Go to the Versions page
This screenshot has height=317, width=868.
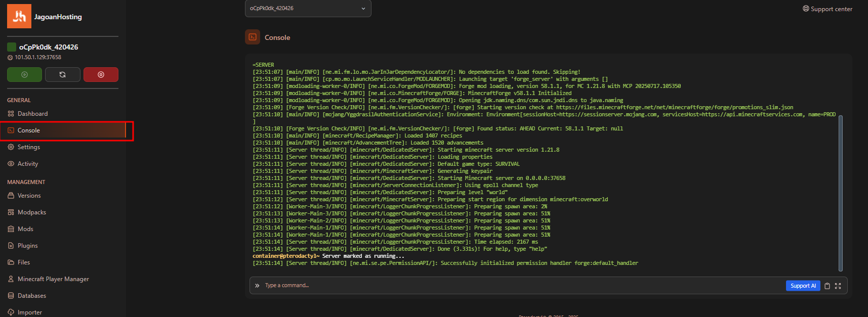(63, 196)
